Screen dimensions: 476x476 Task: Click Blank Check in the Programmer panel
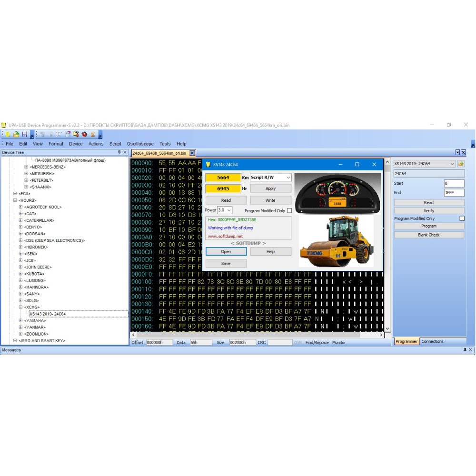click(x=429, y=235)
